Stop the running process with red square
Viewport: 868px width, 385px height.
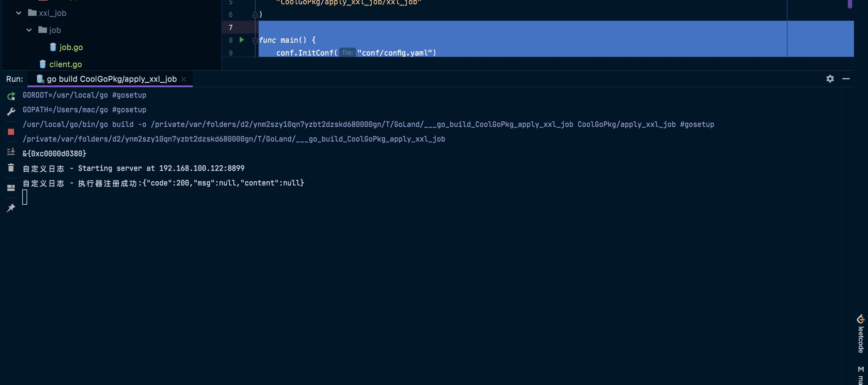11,131
